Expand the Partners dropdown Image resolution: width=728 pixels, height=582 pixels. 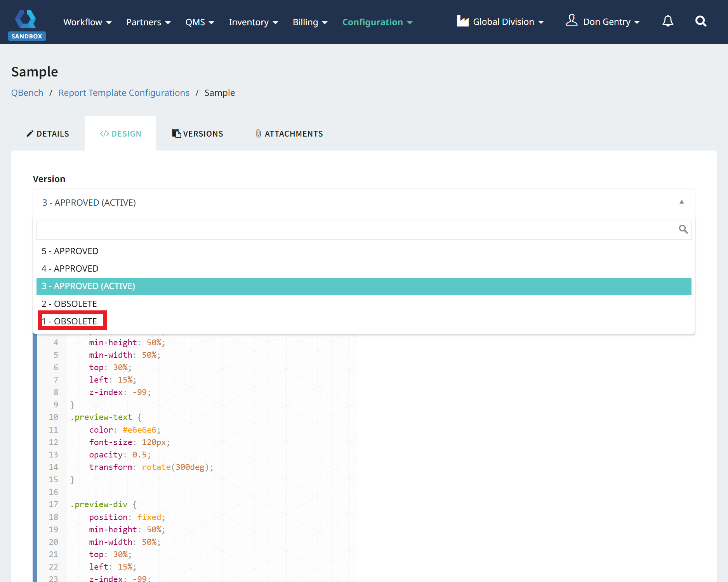coord(148,22)
